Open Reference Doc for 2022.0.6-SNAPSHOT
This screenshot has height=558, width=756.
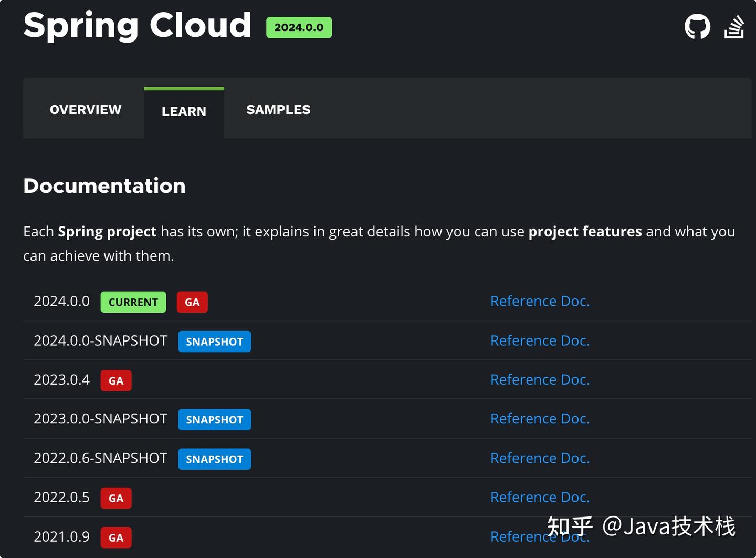point(540,458)
